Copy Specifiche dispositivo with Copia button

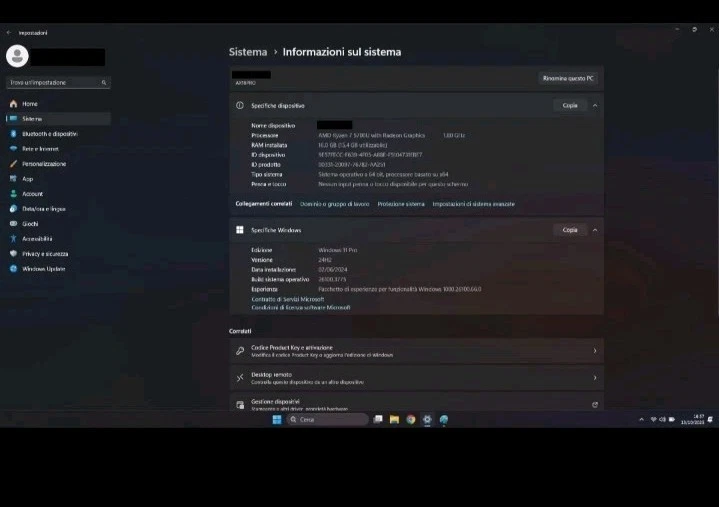[x=570, y=105]
